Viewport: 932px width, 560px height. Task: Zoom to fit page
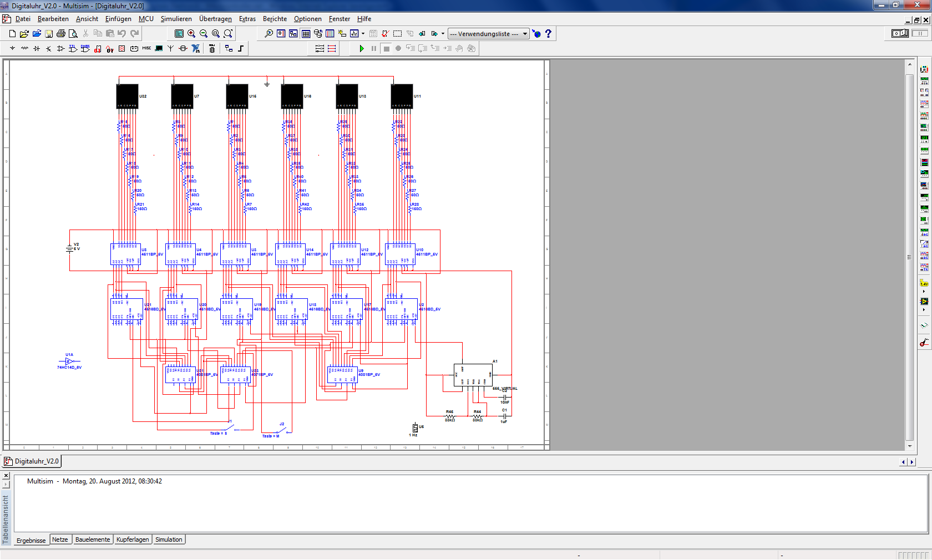(x=228, y=34)
